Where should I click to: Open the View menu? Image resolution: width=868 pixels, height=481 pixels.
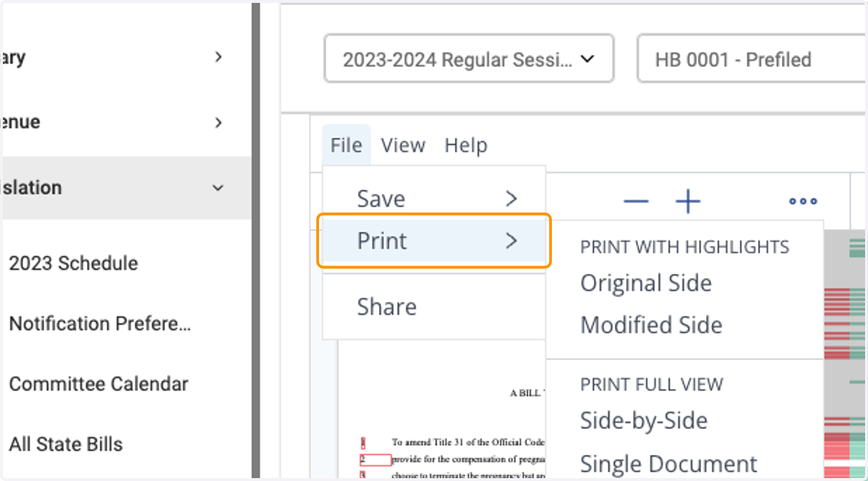[x=403, y=145]
